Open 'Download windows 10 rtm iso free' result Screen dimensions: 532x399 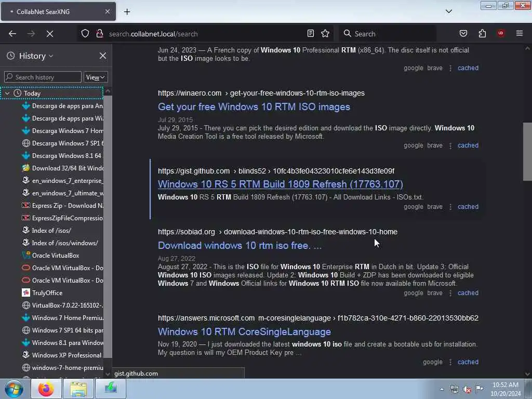240,245
